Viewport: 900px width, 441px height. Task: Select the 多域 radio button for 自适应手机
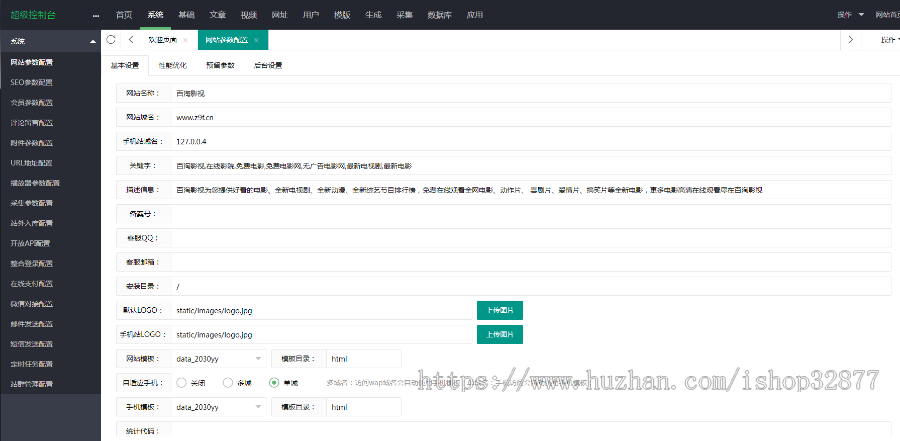(228, 382)
